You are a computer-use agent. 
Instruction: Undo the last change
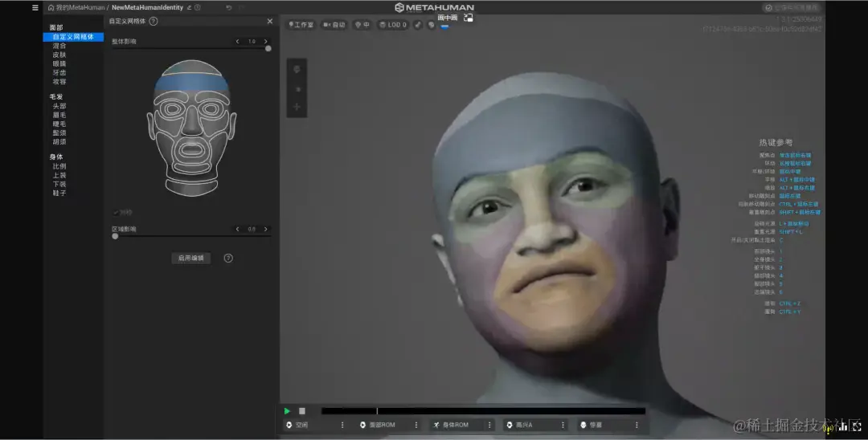click(228, 8)
